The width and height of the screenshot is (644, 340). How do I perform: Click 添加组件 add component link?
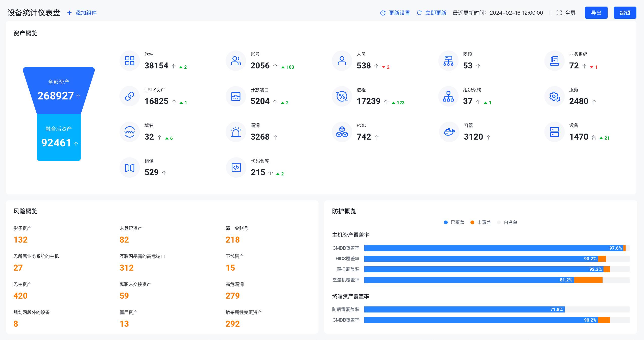[x=86, y=13]
